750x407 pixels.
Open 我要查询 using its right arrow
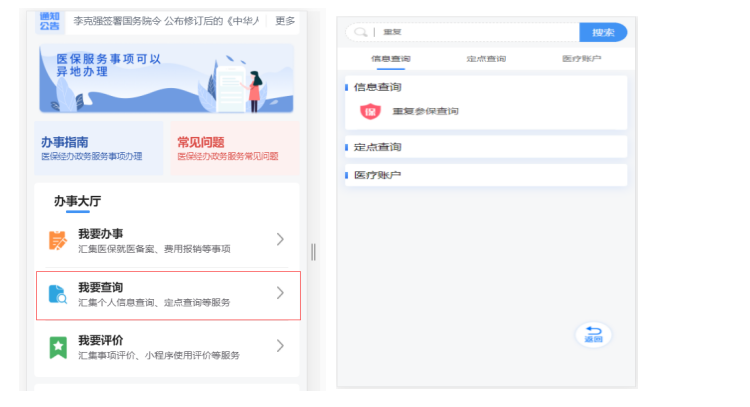click(280, 294)
